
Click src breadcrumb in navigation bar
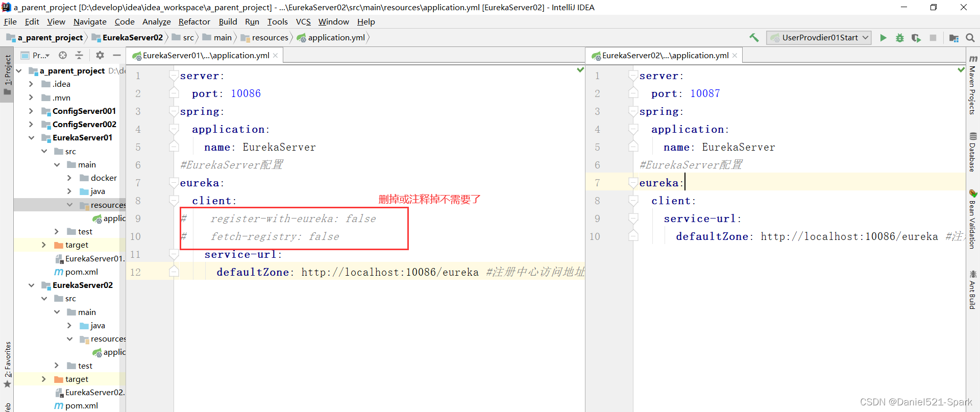pyautogui.click(x=183, y=38)
